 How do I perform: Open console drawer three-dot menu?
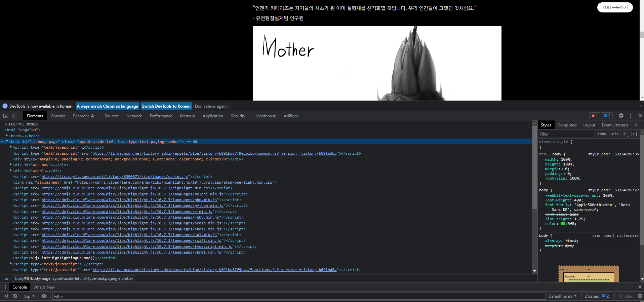click(x=5, y=287)
